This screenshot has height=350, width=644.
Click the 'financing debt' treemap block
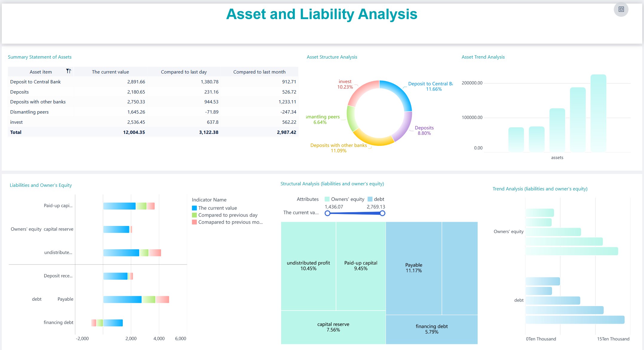432,329
